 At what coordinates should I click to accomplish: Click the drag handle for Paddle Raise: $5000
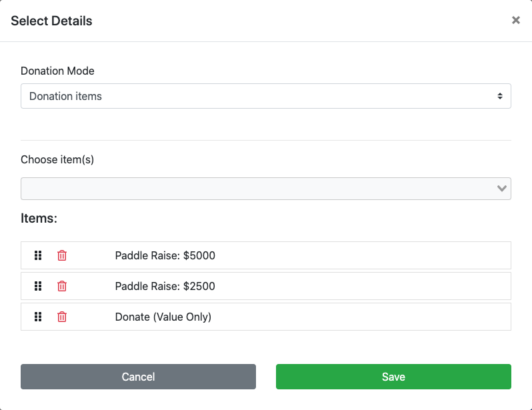[38, 255]
